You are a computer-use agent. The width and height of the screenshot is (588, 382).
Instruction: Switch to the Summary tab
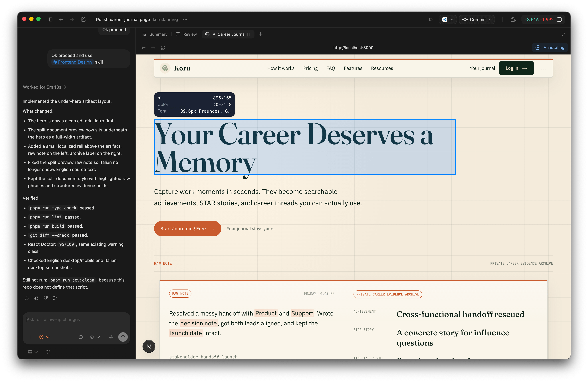click(155, 34)
